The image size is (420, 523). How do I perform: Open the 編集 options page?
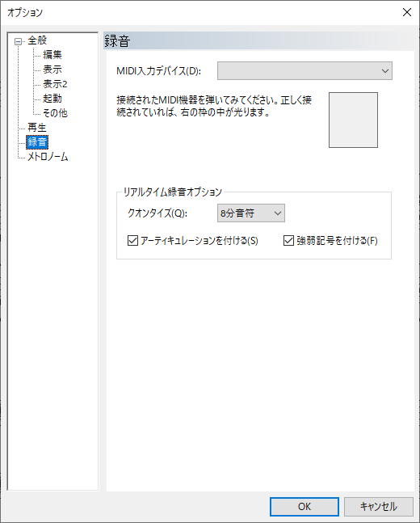tap(52, 55)
